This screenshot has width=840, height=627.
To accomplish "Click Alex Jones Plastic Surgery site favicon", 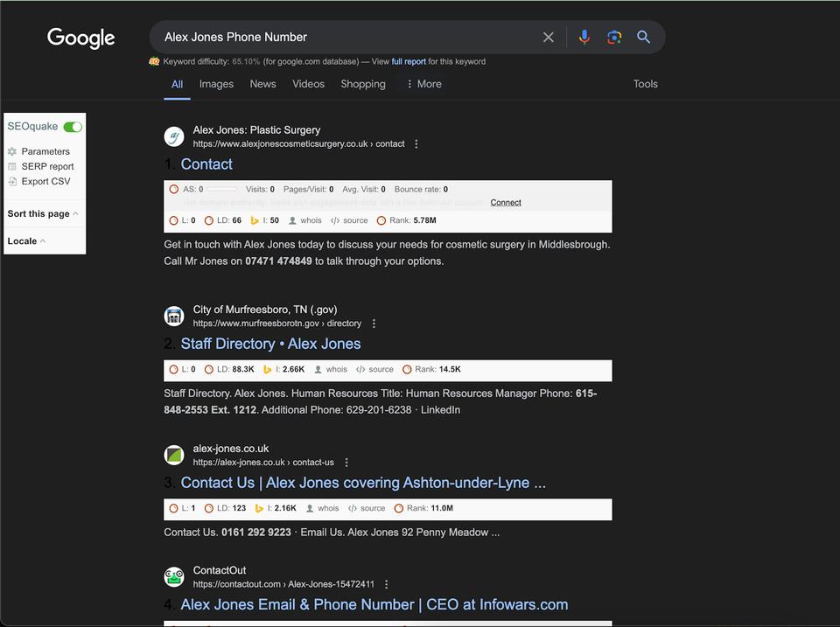I will click(174, 137).
